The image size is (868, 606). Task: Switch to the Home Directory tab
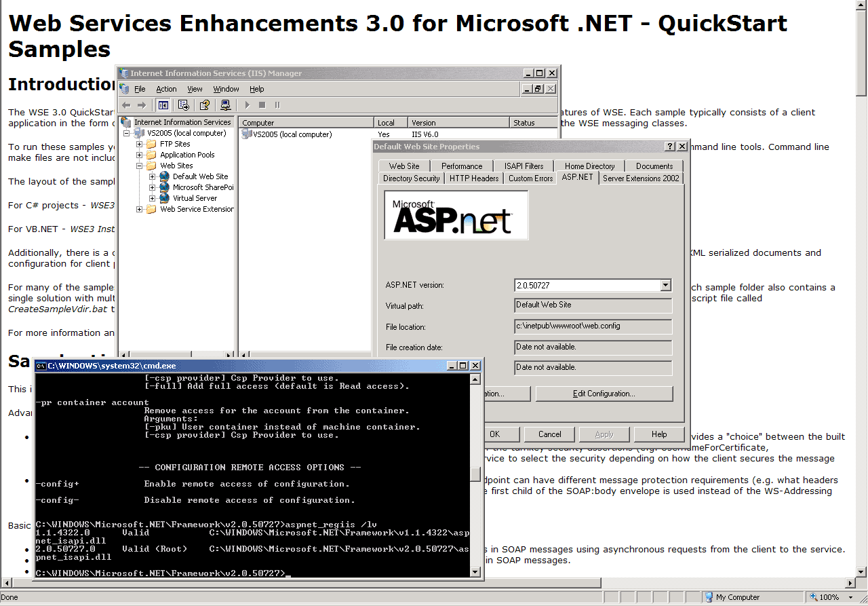pyautogui.click(x=589, y=166)
